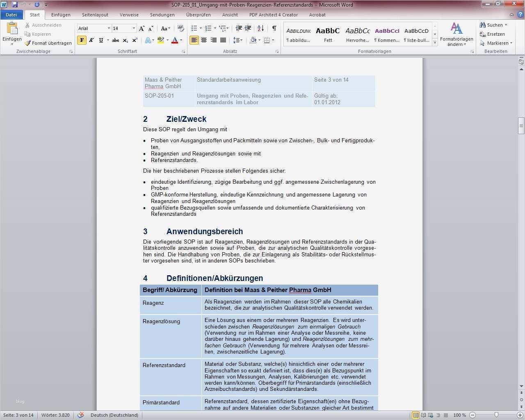525x420 pixels.
Task: Increase the paragraph indent
Action: point(248,28)
